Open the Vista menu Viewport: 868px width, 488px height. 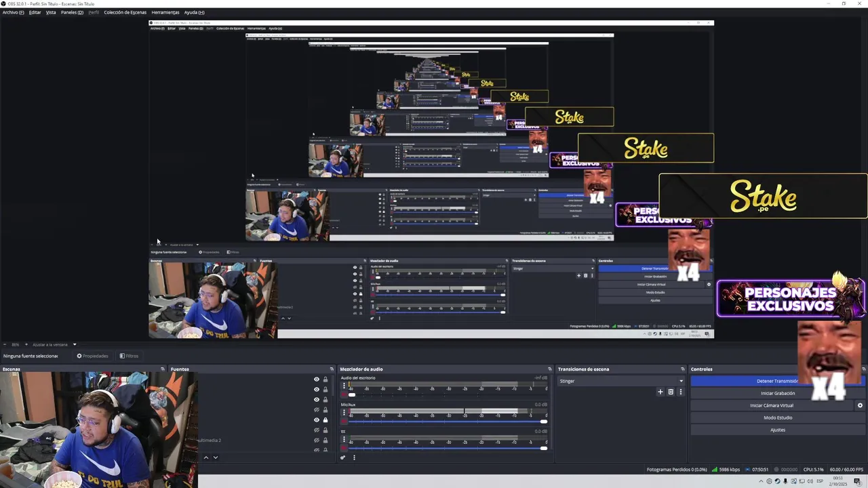click(x=51, y=12)
